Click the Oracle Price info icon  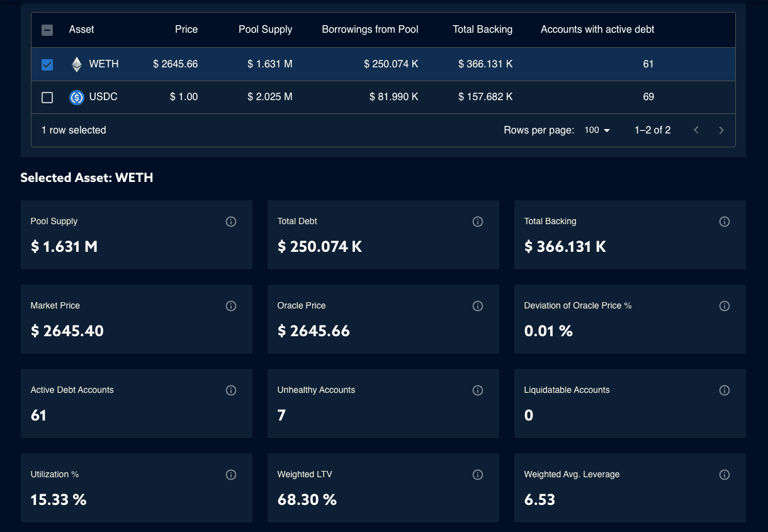point(478,306)
